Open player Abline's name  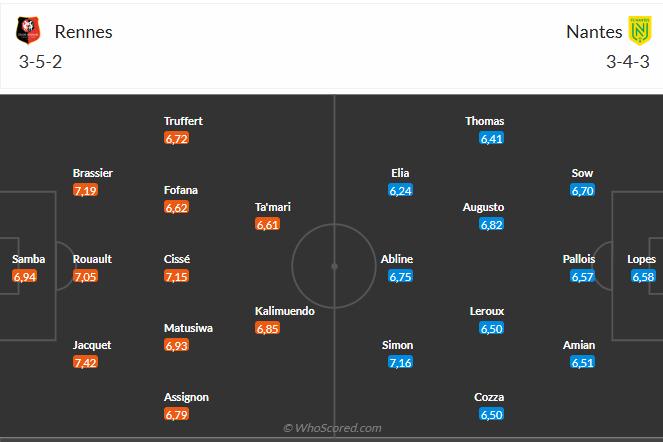397,259
